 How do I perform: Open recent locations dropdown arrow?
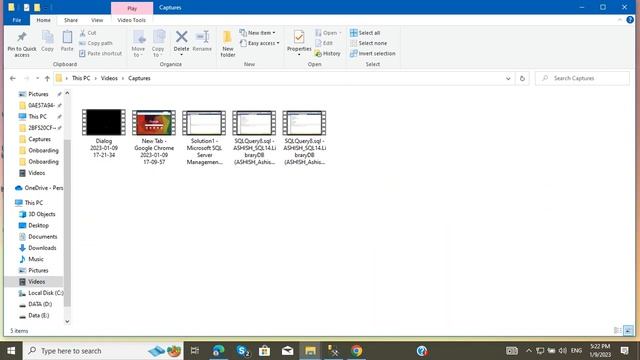pos(37,78)
